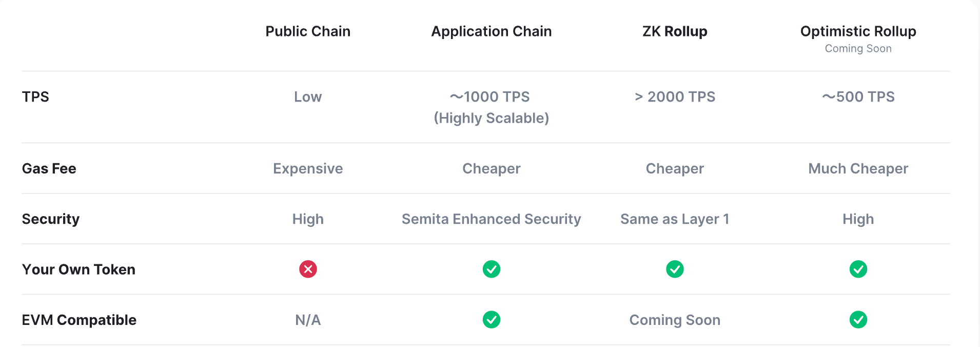The width and height of the screenshot is (980, 347).
Task: Click the Coming Soon label under Optimistic Rollup
Action: [858, 49]
